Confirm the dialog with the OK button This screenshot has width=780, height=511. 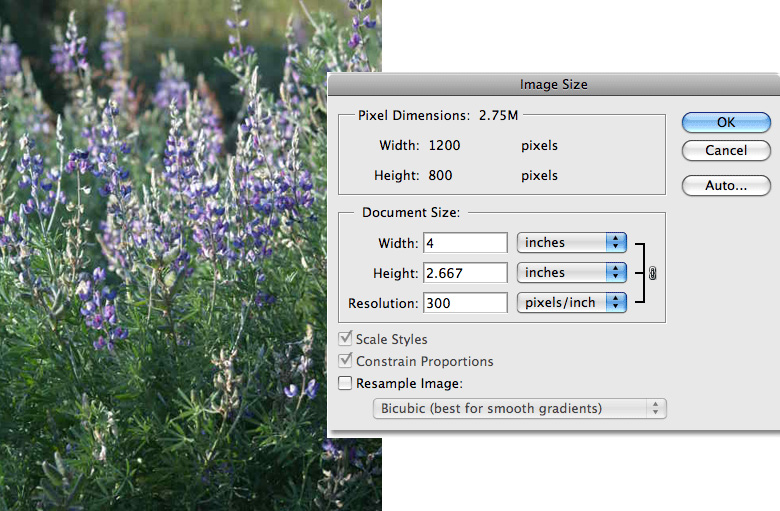click(726, 121)
